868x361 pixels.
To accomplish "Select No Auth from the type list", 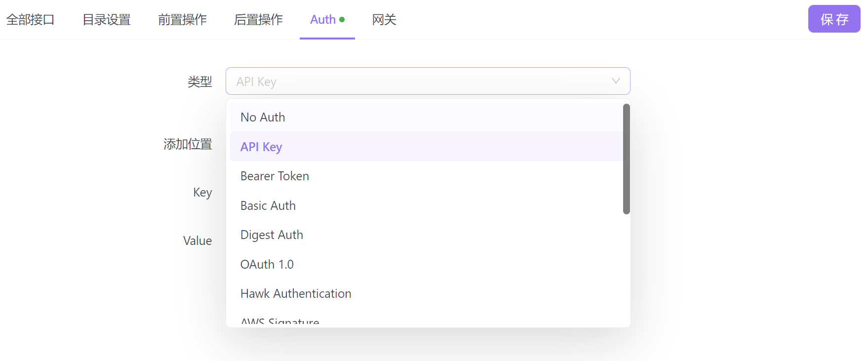I will [263, 118].
